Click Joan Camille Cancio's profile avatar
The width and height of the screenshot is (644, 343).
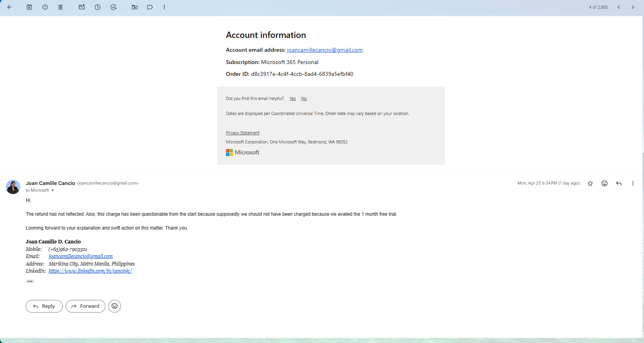tap(13, 187)
